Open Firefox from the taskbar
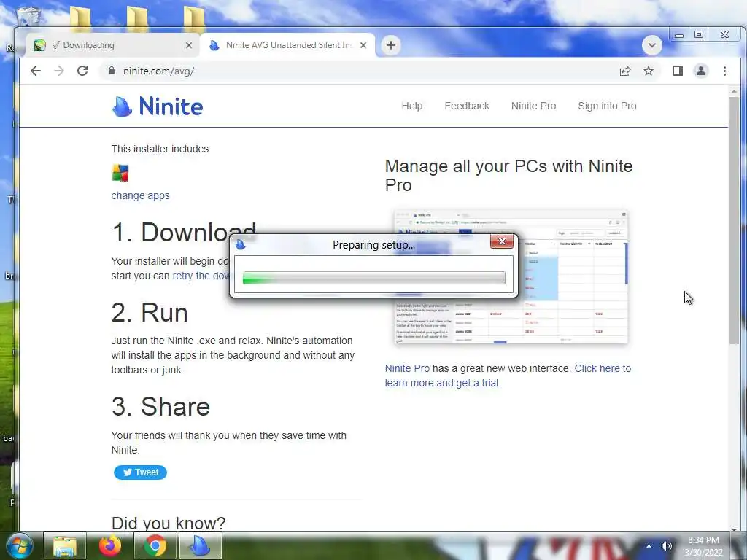The width and height of the screenshot is (747, 560). point(110,545)
